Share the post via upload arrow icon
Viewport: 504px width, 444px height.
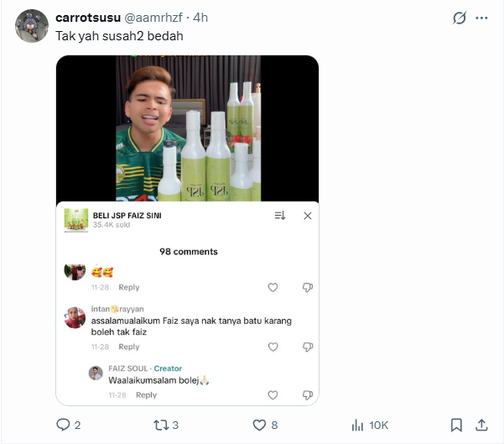(x=481, y=425)
